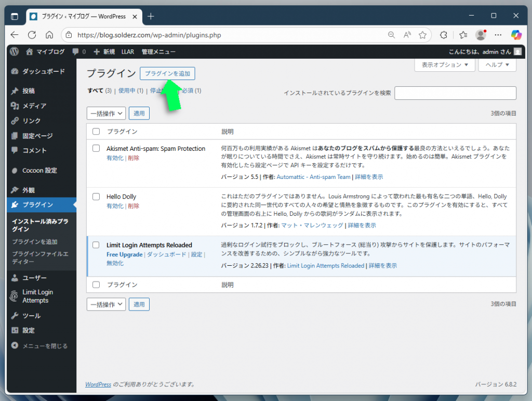Open the top 一括操作 bulk actions dropdown
This screenshot has width=532, height=401.
106,113
